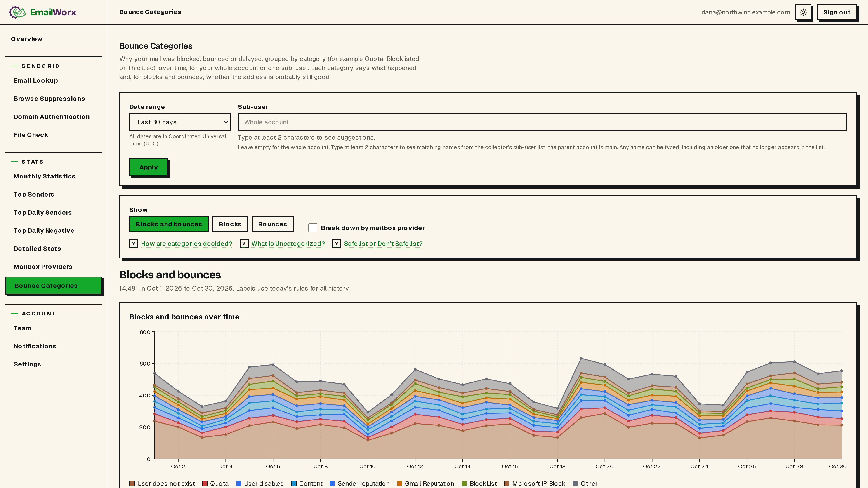Image resolution: width=868 pixels, height=488 pixels.
Task: Click the EmailWorx gear-envelope logo icon
Action: (x=18, y=12)
